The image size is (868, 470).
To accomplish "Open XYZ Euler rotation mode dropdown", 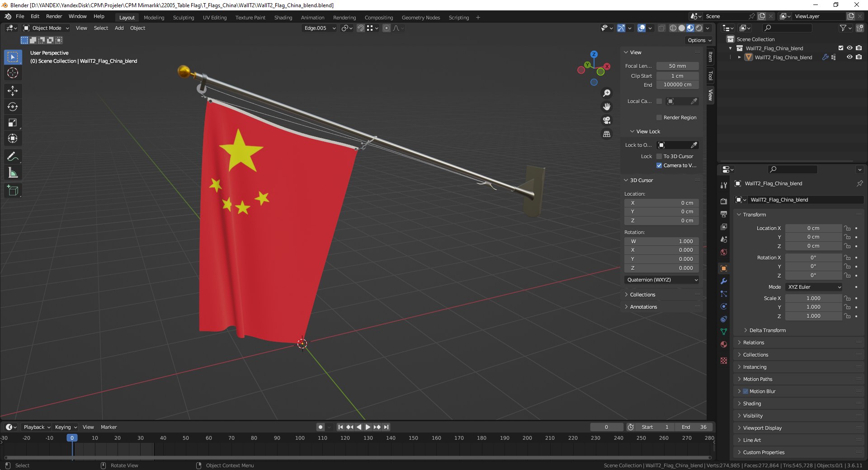I will point(814,287).
